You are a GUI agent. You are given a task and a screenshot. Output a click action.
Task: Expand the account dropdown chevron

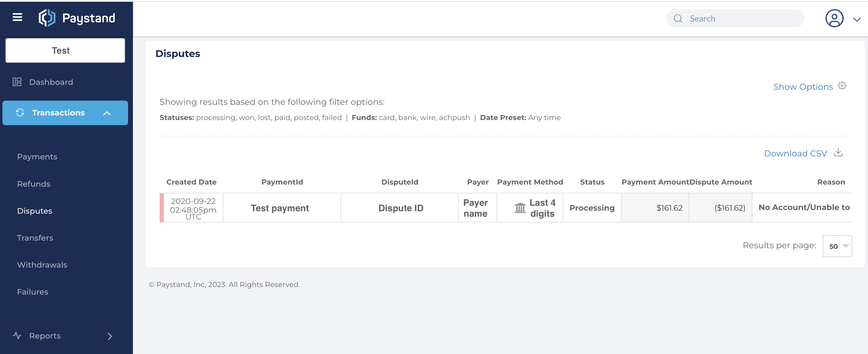(x=857, y=20)
